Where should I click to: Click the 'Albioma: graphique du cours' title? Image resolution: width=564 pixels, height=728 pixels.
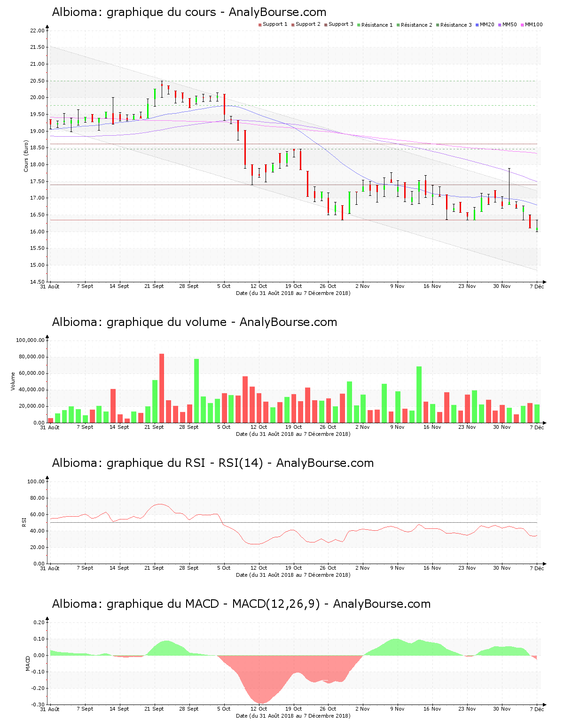pos(189,12)
